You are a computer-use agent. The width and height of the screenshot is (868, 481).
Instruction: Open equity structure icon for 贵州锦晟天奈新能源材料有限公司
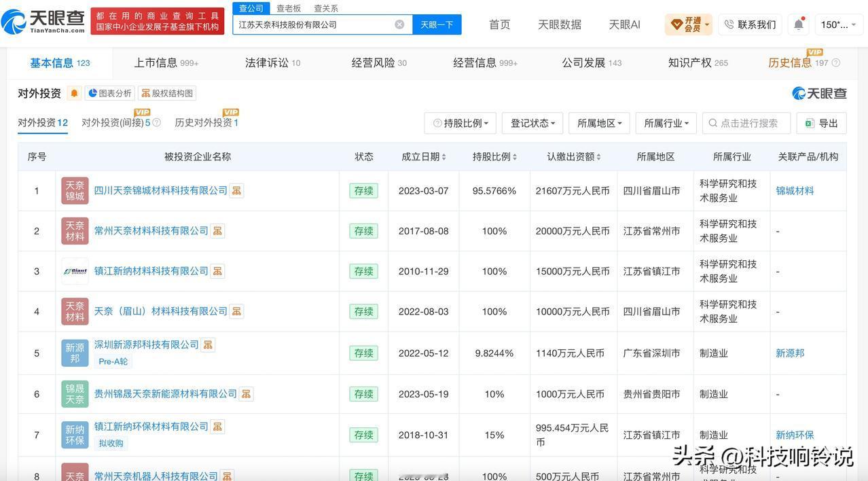click(x=246, y=394)
